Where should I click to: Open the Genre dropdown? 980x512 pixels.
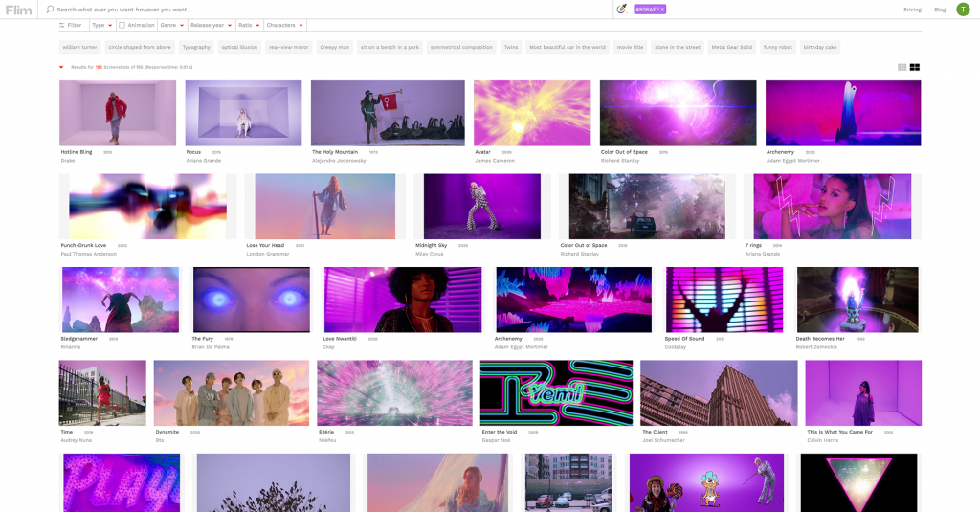point(172,26)
